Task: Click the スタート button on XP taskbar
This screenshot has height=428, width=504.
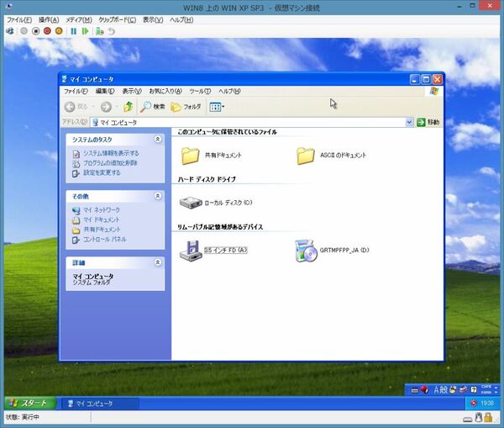Action: pos(30,403)
